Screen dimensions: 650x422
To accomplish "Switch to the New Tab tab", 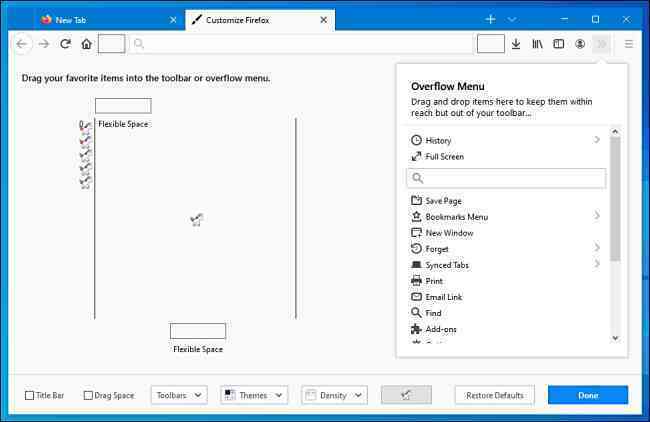I will 109,20.
